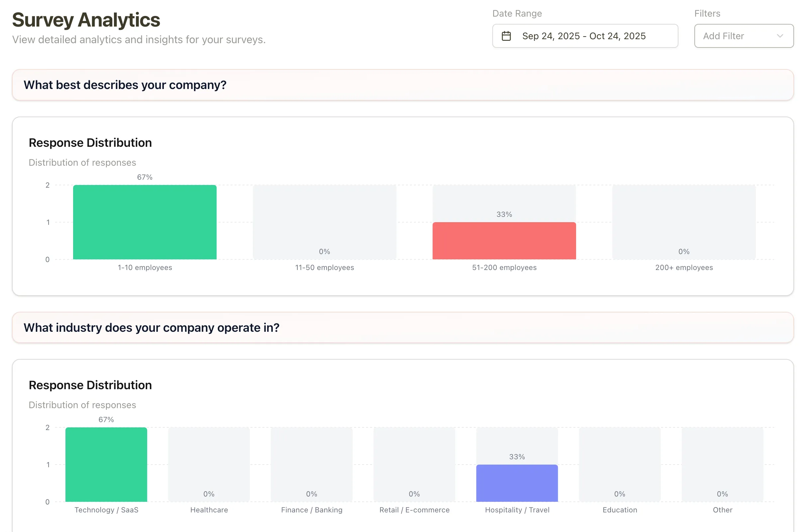Image resolution: width=806 pixels, height=532 pixels.
Task: Click the 1-10 employees axis label
Action: tap(144, 267)
